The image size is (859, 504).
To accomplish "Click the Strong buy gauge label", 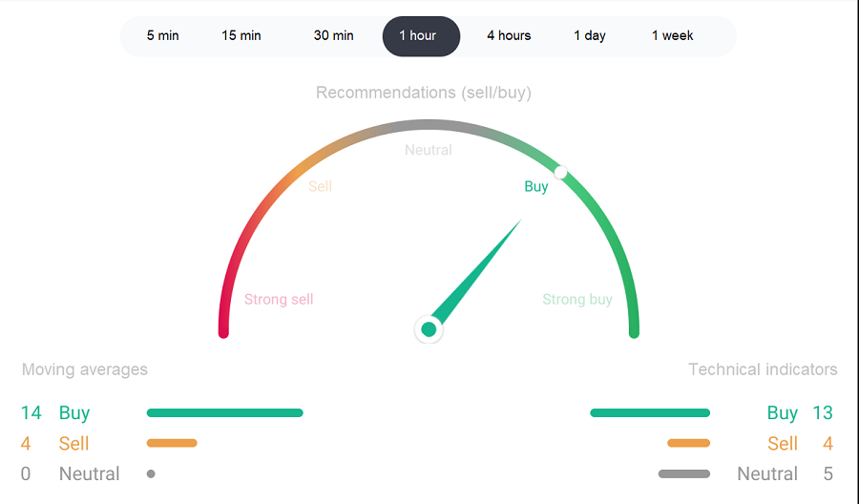I will 577,299.
